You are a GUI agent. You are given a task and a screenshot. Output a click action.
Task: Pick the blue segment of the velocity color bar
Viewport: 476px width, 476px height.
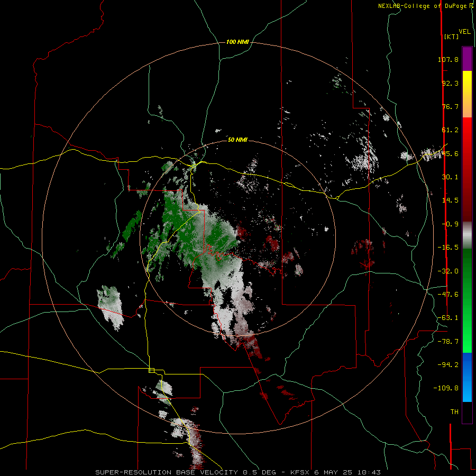point(467,377)
